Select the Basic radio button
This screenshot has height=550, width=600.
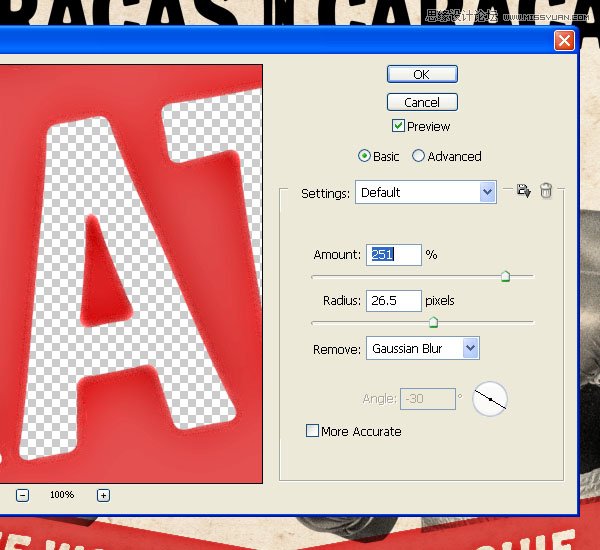pos(364,156)
